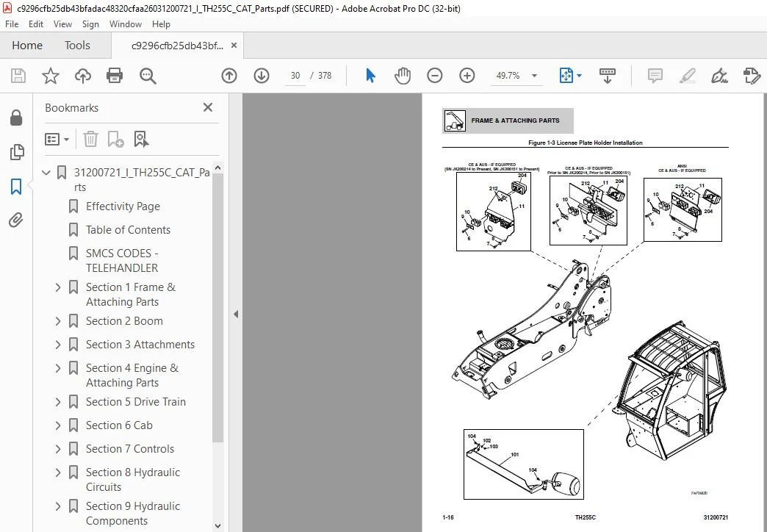The height and width of the screenshot is (532, 767).
Task: Expand the Section 2 Boom bookmark
Action: [x=58, y=321]
